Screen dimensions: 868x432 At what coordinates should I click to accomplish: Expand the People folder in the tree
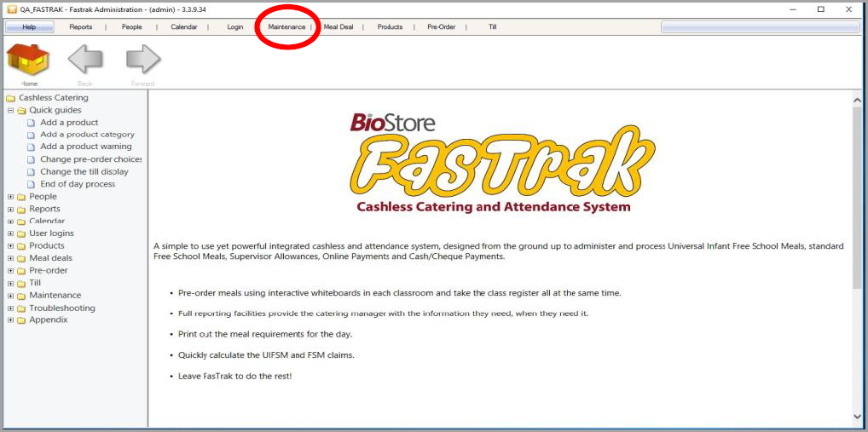(10, 197)
